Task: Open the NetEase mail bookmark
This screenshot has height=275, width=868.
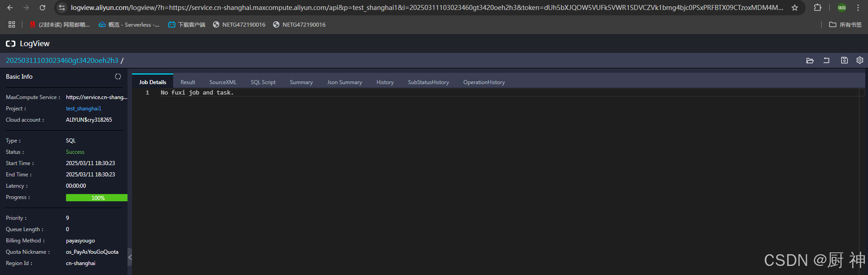Action: (60, 24)
